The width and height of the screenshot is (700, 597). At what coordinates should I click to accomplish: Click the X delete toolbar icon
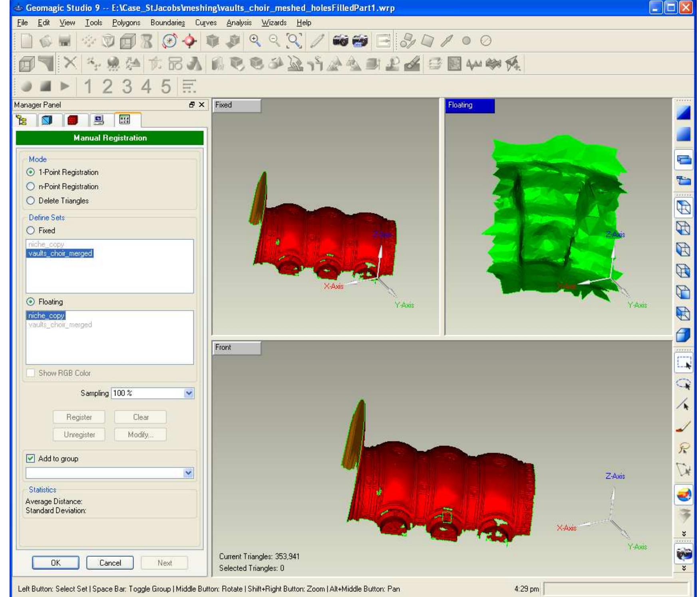click(x=70, y=63)
